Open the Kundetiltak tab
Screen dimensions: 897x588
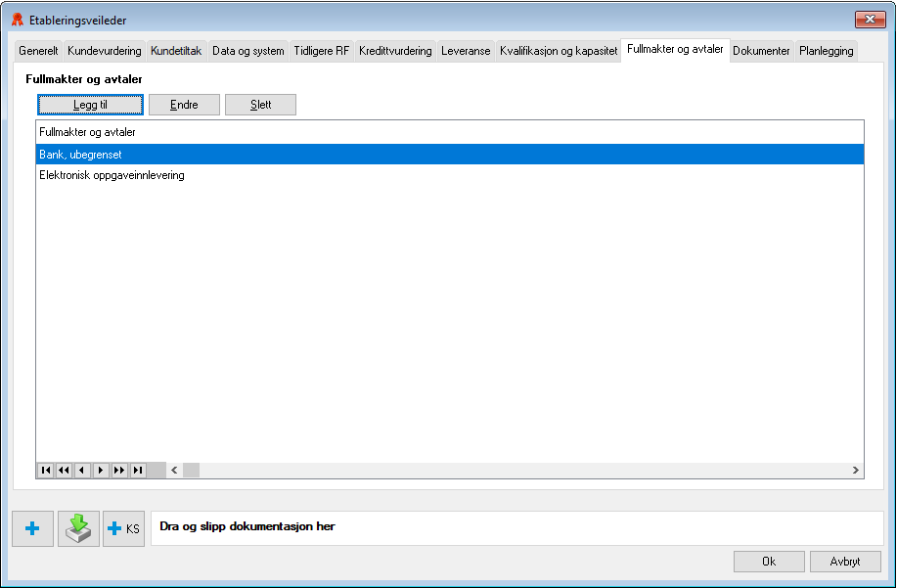pyautogui.click(x=176, y=51)
